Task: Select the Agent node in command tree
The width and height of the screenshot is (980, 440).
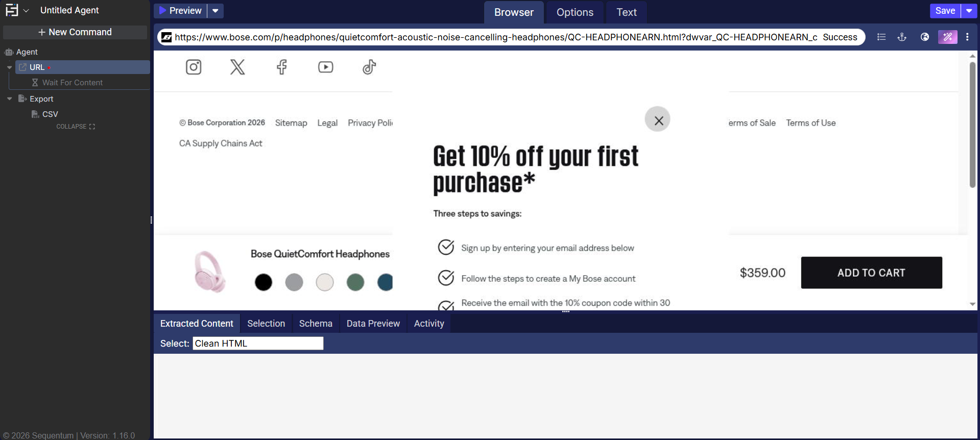Action: (27, 52)
